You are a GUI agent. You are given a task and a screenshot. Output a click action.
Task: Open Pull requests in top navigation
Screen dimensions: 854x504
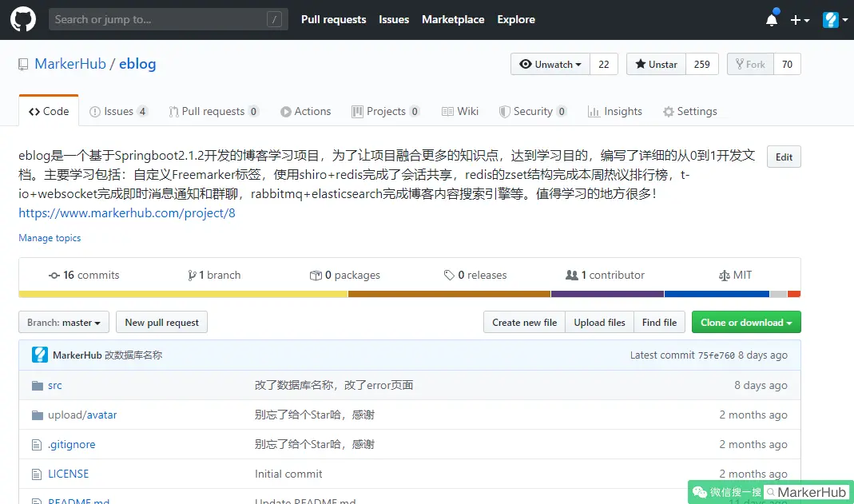coord(333,20)
